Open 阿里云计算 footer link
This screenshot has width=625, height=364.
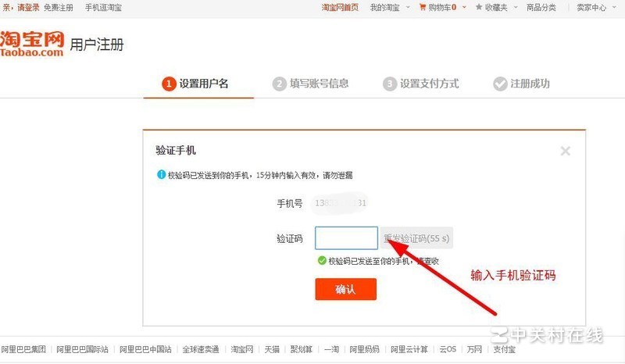tap(409, 349)
